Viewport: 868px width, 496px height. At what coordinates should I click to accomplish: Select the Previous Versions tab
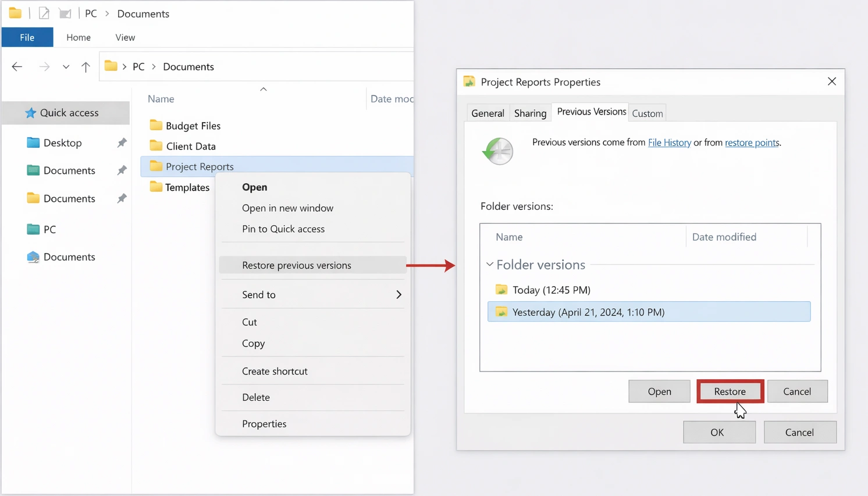point(592,112)
